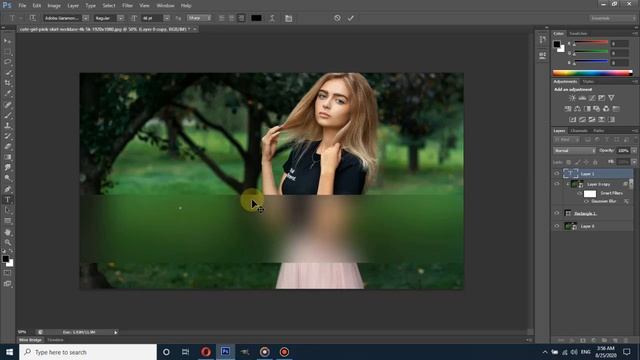This screenshot has width=640, height=360.
Task: Click the text color swatch in options bar
Action: coord(256,18)
